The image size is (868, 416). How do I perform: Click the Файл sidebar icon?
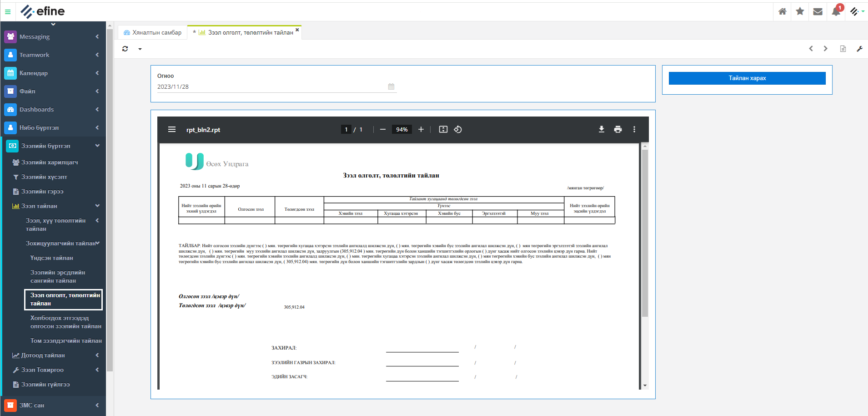pos(10,91)
